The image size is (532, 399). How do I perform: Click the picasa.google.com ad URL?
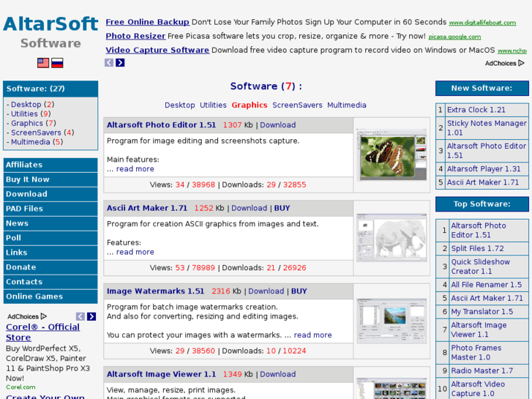point(454,37)
